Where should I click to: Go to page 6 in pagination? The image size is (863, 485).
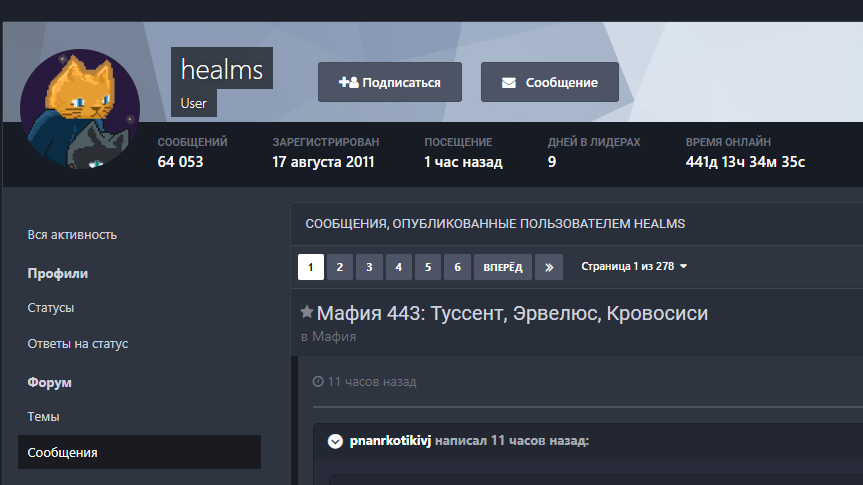(457, 267)
